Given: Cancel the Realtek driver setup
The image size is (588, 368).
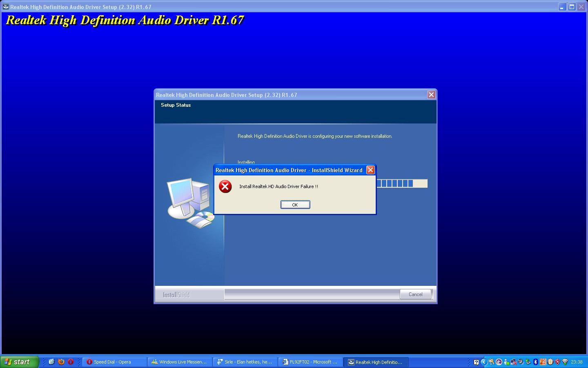Looking at the screenshot, I should (415, 294).
